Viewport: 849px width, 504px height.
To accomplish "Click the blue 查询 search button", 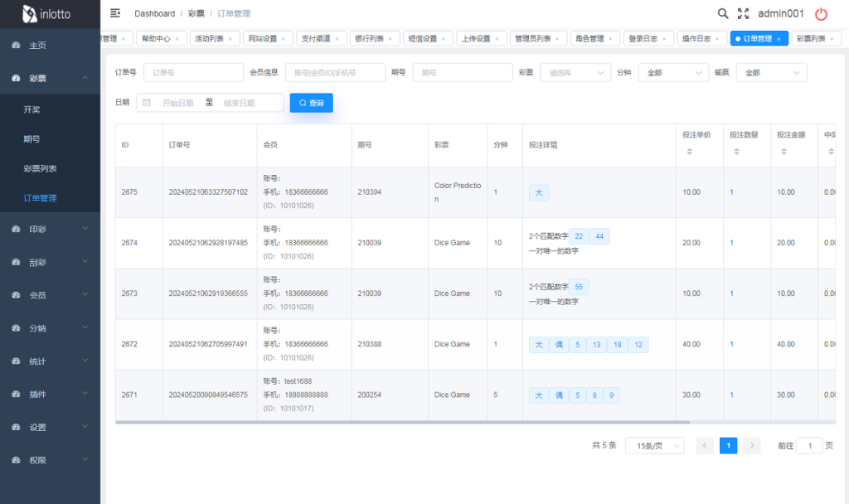I will coord(311,103).
